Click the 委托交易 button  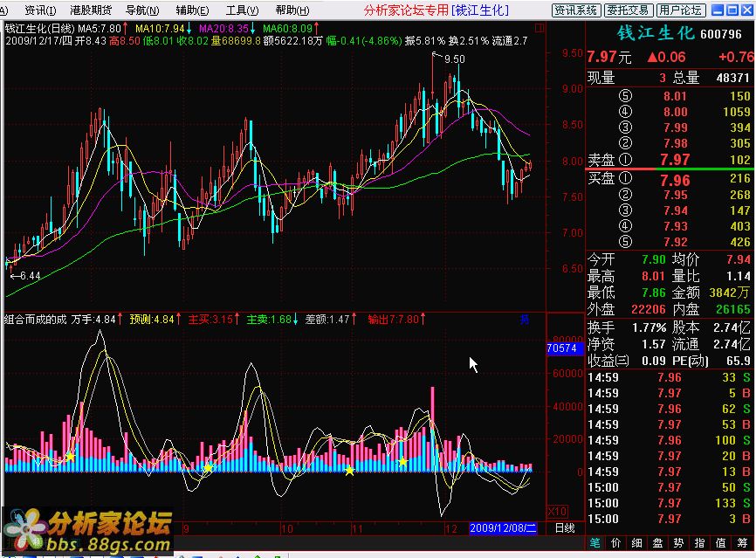pos(629,10)
